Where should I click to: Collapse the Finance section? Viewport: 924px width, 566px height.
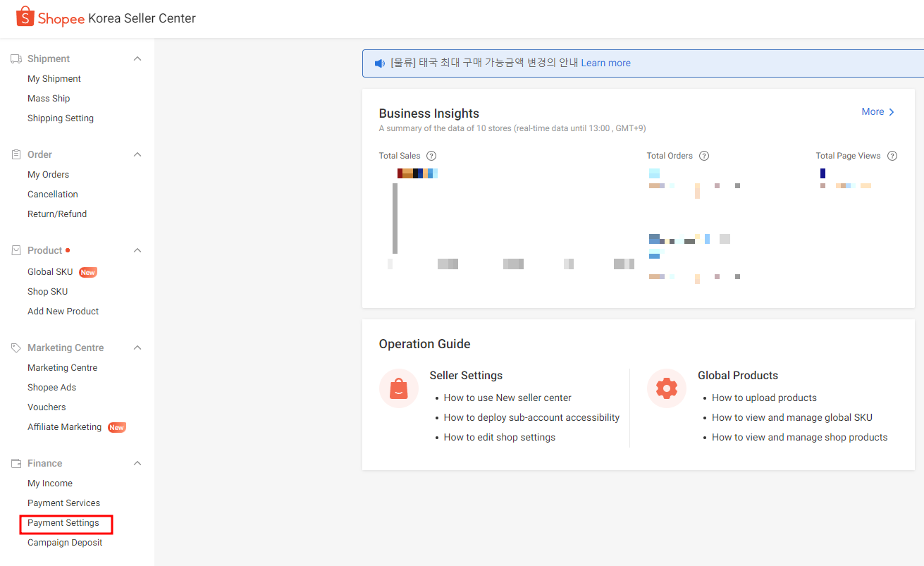tap(137, 463)
